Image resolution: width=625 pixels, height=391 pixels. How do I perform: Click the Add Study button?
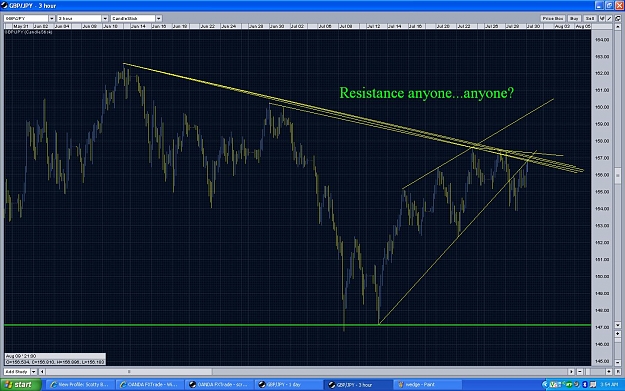point(17,371)
